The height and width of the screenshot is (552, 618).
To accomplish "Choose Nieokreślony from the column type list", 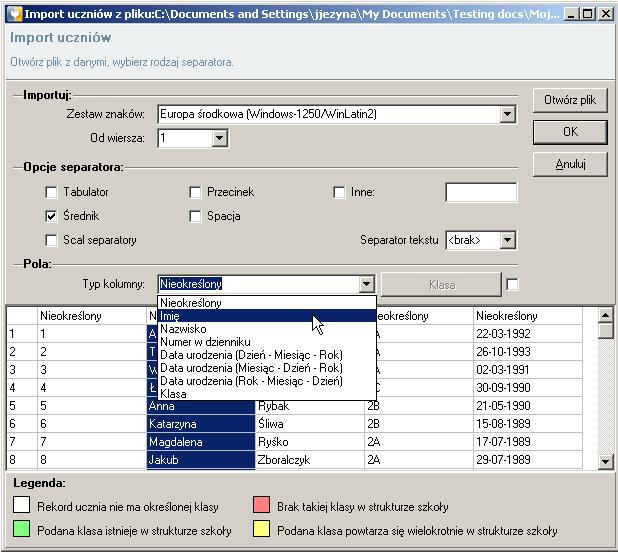I will (267, 303).
